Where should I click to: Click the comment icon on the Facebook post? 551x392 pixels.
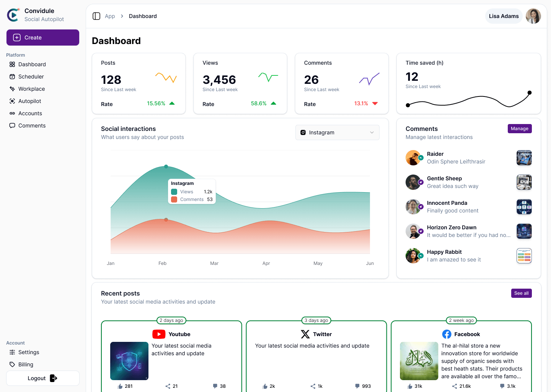[x=502, y=386]
